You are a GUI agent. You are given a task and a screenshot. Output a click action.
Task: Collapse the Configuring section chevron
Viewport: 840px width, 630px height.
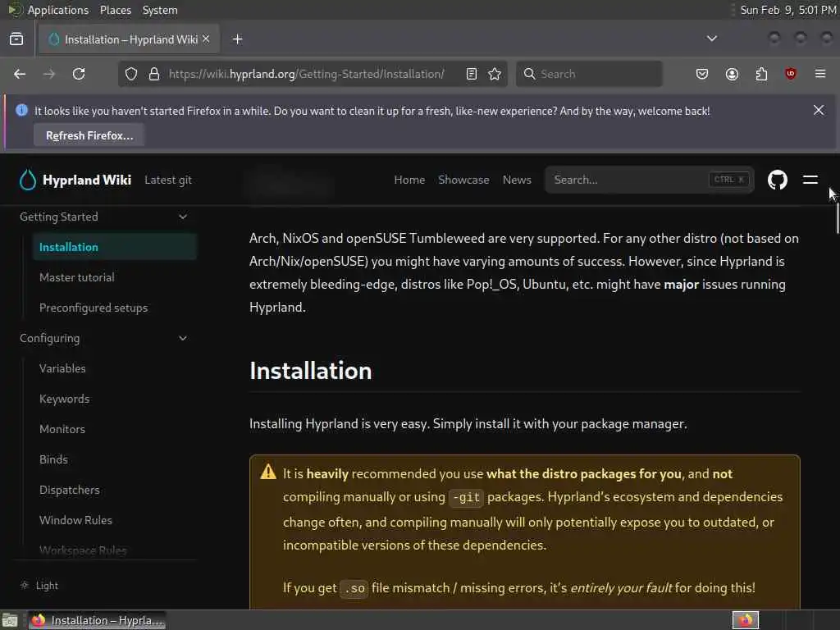pos(183,339)
